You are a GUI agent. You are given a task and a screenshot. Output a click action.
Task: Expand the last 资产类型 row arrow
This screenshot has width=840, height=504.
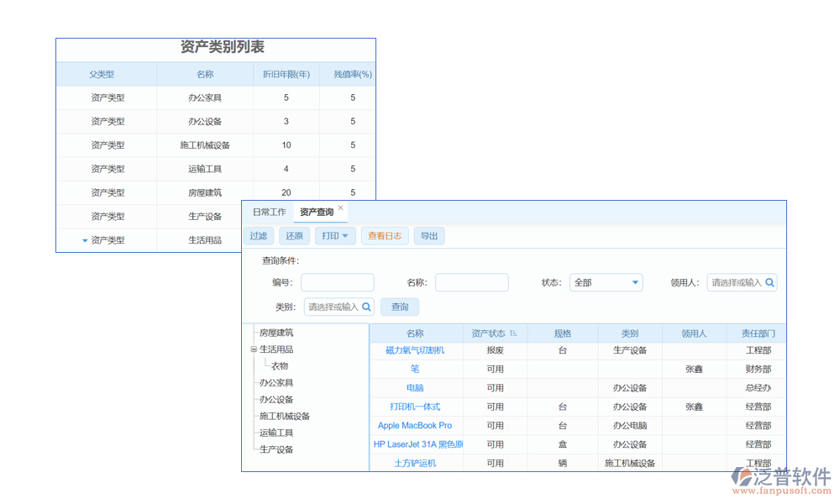point(85,240)
